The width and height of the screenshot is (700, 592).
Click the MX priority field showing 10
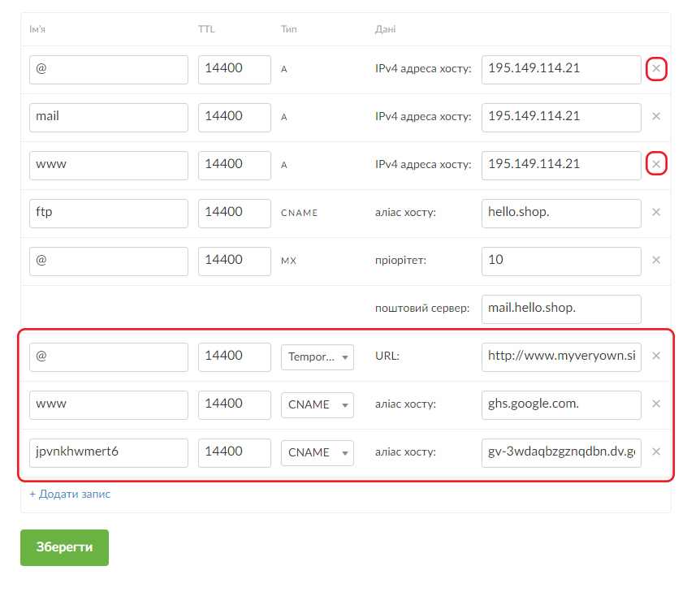pos(561,261)
